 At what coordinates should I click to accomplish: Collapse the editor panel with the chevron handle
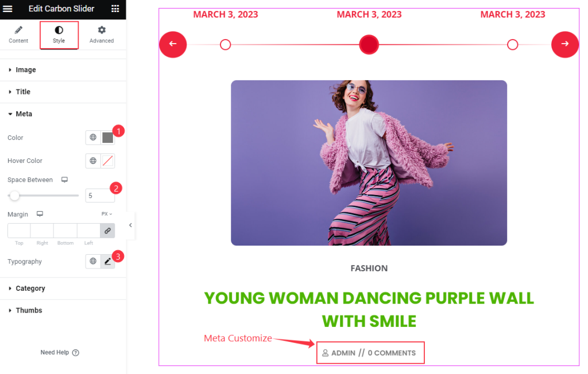coord(130,225)
